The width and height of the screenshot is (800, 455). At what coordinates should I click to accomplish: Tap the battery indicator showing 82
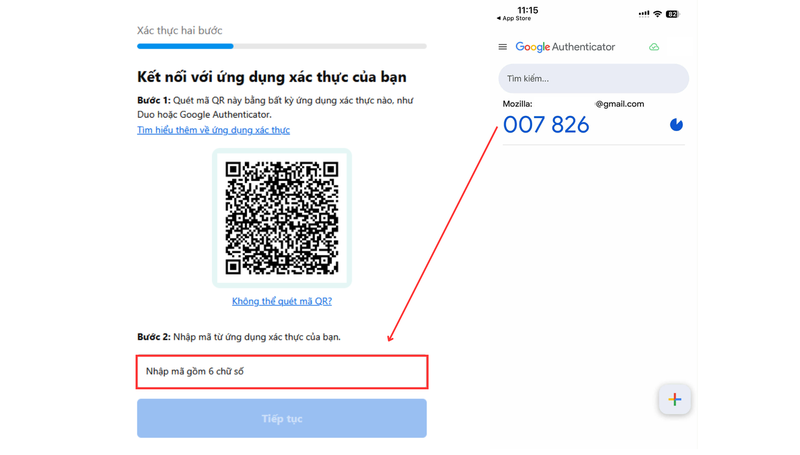coord(672,14)
